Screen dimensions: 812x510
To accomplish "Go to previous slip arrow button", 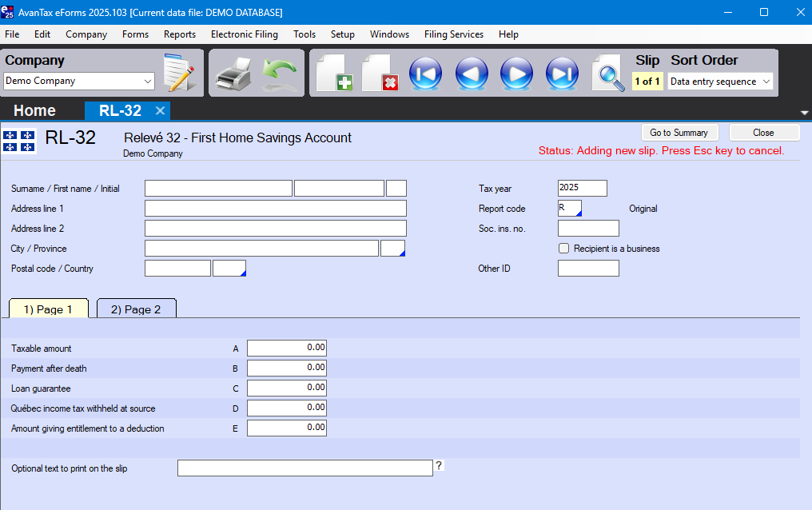I will pos(472,74).
